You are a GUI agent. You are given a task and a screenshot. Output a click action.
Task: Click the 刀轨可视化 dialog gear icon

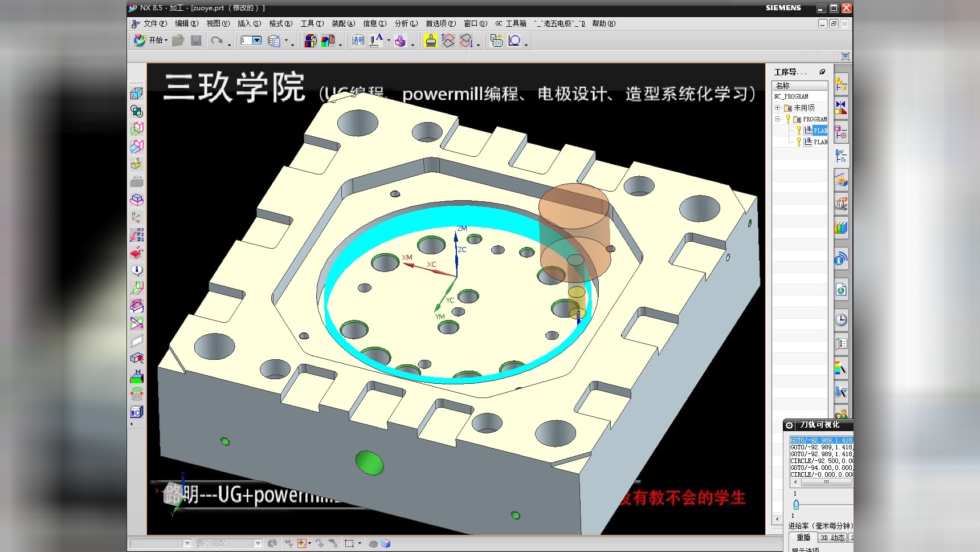789,425
